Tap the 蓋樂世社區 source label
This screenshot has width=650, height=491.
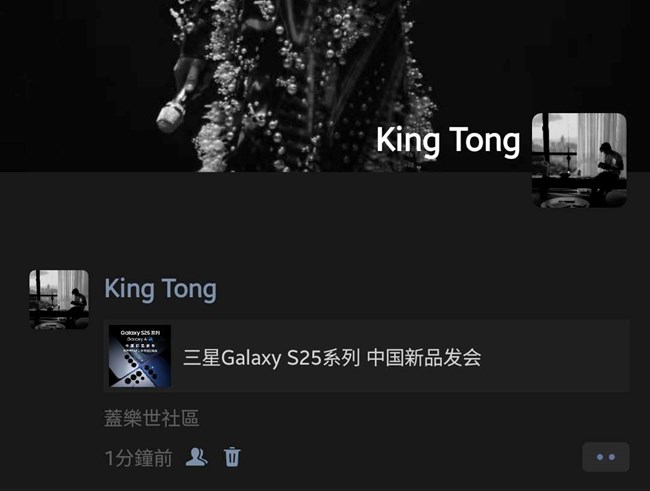click(151, 418)
